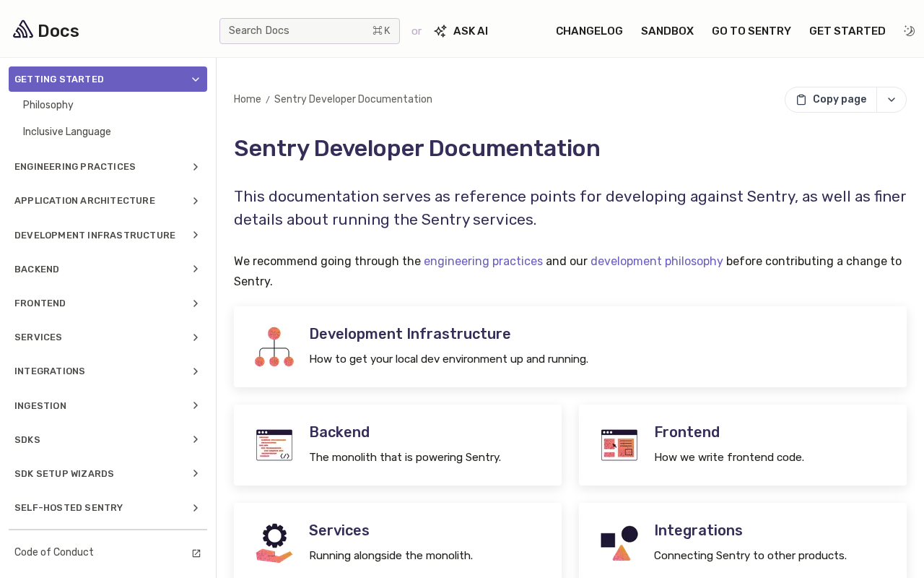The height and width of the screenshot is (578, 924).
Task: Expand the Integrations sidebar chevron
Action: [196, 371]
